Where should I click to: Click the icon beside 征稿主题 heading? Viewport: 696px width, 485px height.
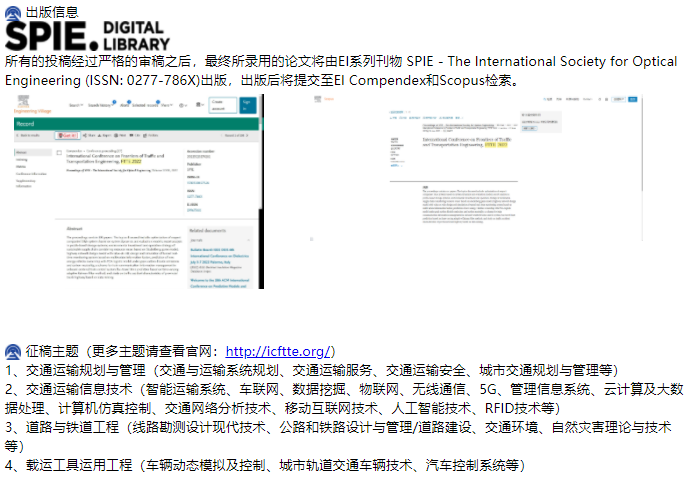[13, 351]
